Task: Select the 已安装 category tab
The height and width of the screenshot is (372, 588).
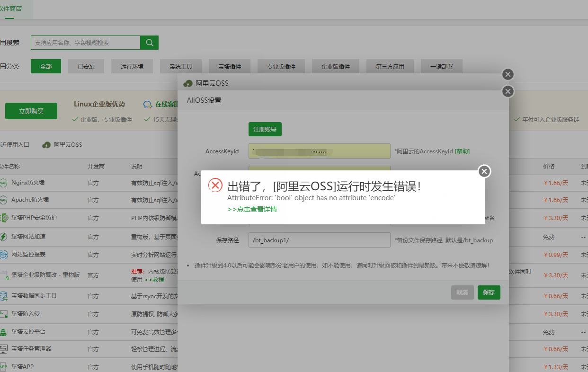Action: click(86, 66)
